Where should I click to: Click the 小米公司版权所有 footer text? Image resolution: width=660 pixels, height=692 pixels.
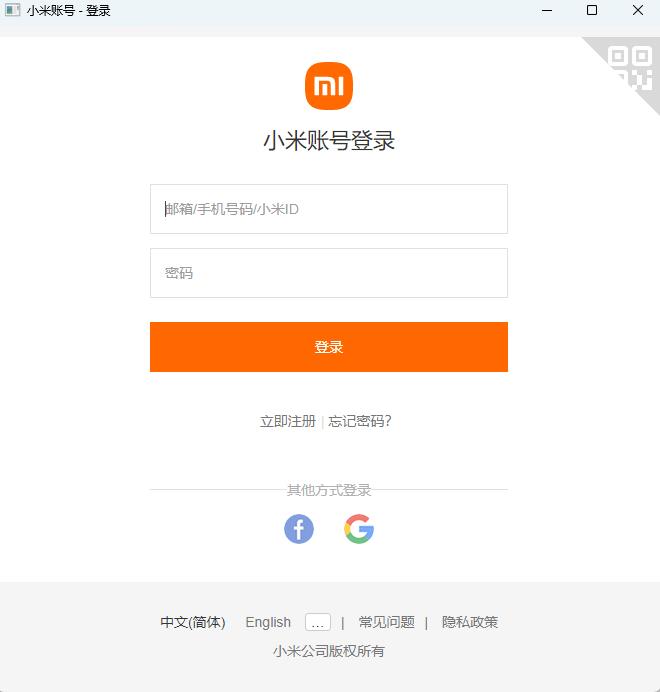coord(329,651)
